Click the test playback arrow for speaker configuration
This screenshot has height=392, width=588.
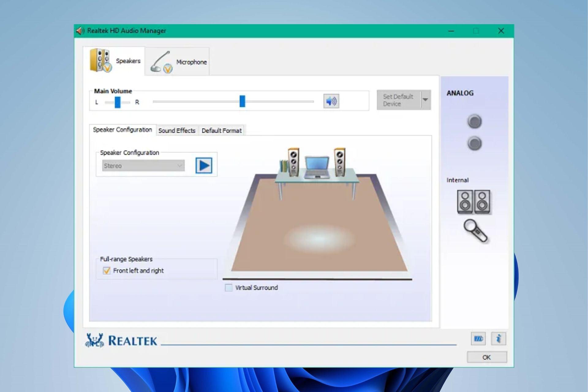(x=203, y=165)
